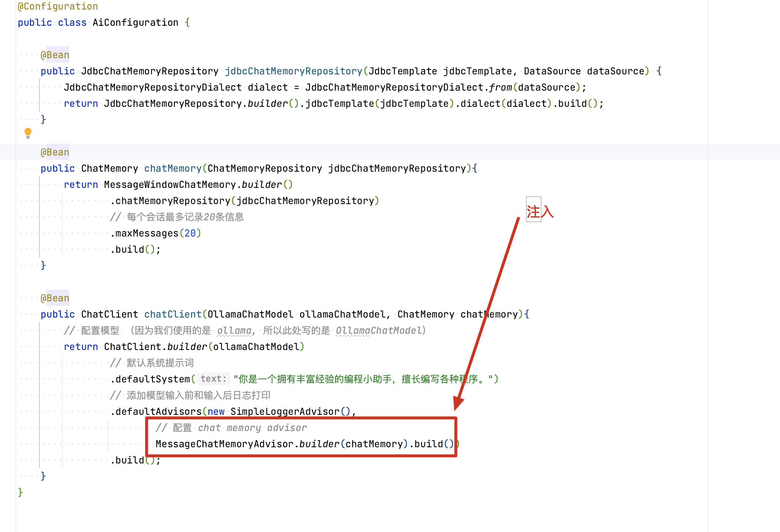Screen dimensions: 780x532
Task: Click the MessageChatMemoryAdvisor class reference
Action: [x=224, y=444]
